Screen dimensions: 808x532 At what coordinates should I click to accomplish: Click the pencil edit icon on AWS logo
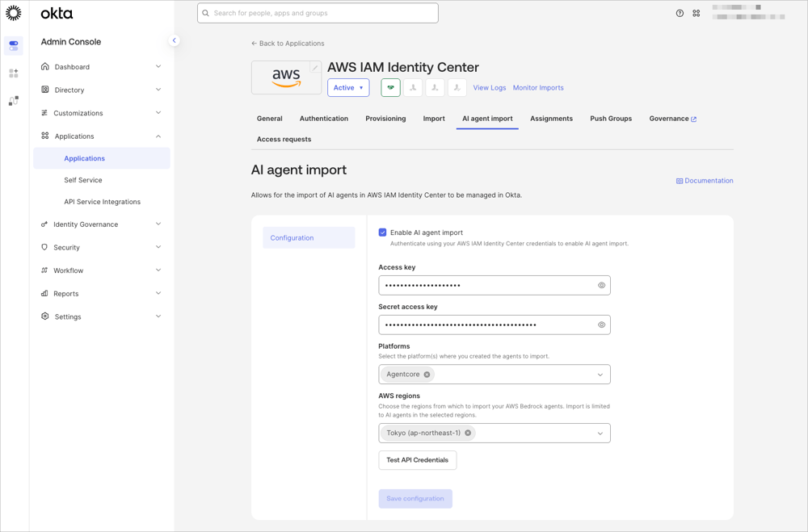tap(315, 68)
